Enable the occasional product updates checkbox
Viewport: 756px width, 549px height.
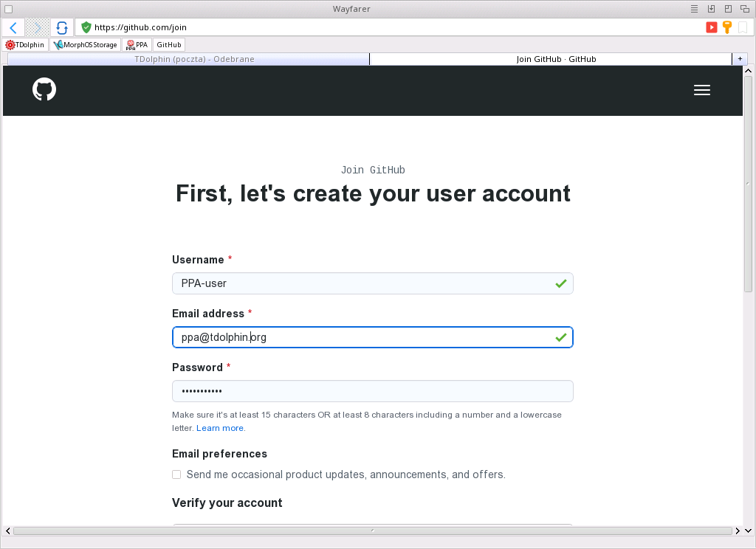tap(176, 474)
